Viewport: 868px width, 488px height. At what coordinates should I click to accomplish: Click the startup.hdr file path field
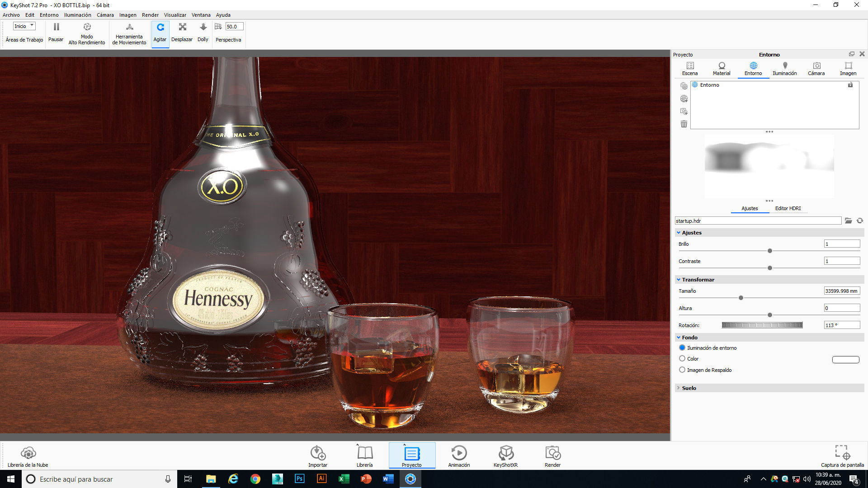click(758, 221)
